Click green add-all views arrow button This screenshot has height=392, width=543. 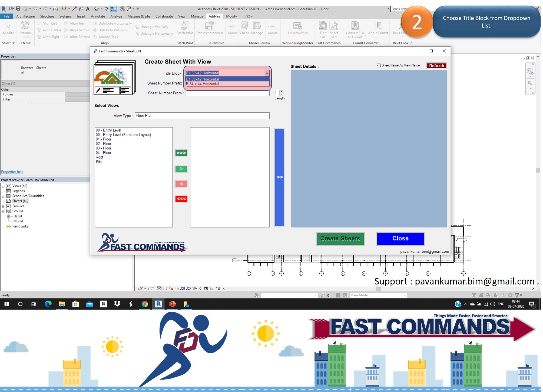tap(181, 153)
